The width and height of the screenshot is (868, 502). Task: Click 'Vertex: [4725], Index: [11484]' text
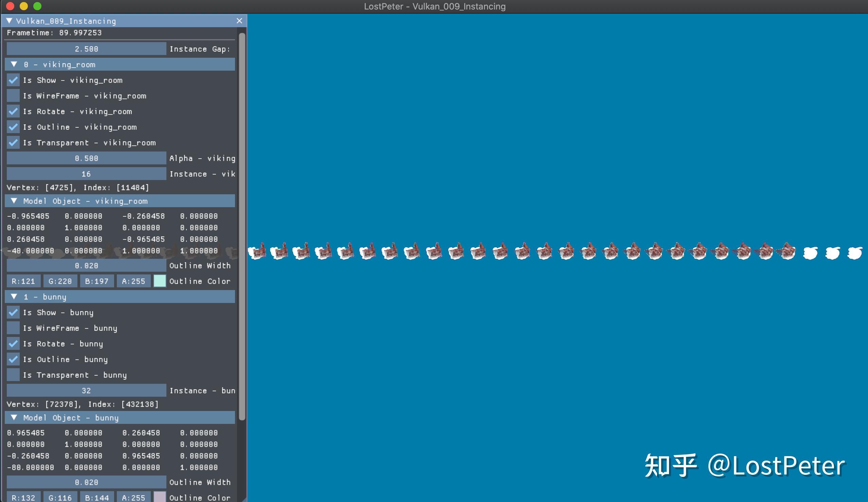(78, 187)
